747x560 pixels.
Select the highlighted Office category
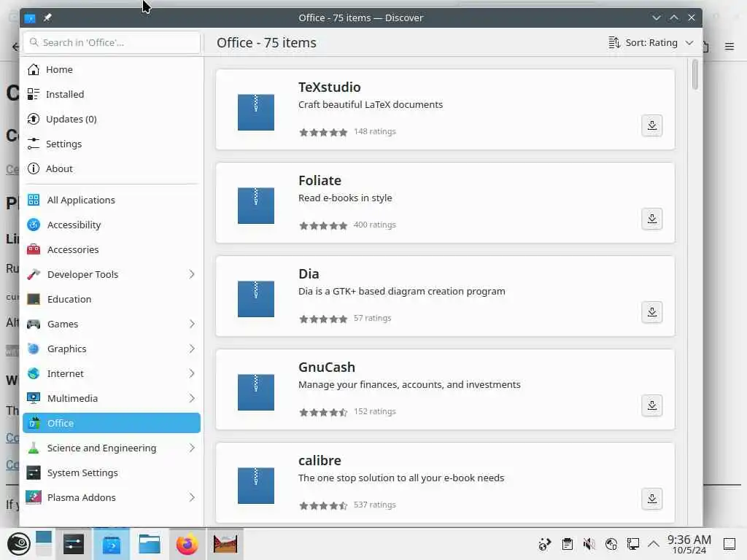112,423
